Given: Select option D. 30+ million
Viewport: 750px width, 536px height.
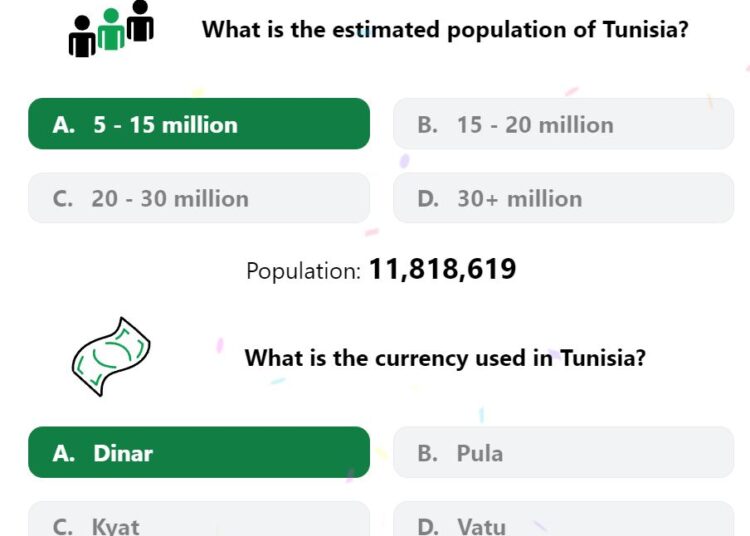Looking at the screenshot, I should [x=563, y=198].
